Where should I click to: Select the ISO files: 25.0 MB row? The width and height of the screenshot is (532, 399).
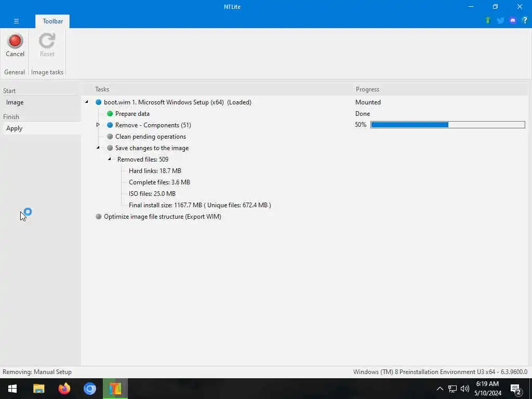152,194
